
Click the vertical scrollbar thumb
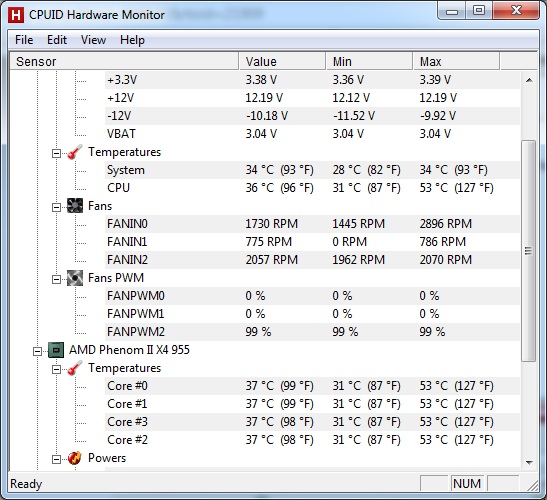click(x=529, y=251)
